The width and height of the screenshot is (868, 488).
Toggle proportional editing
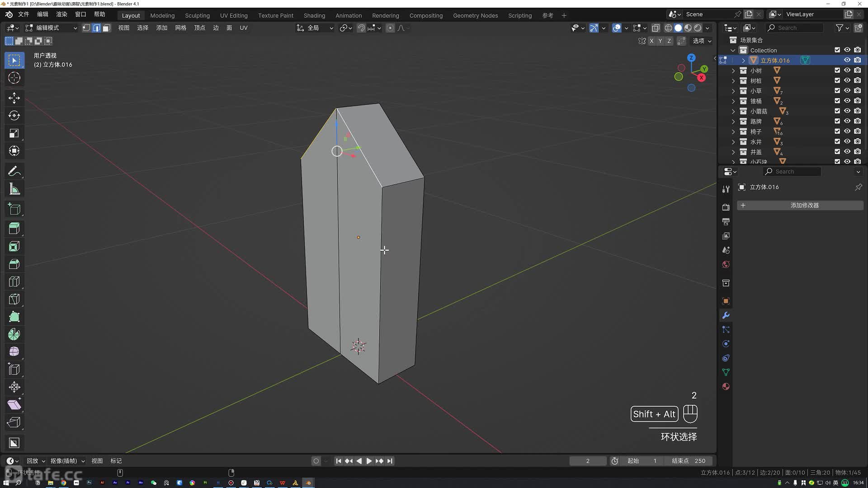pos(390,28)
